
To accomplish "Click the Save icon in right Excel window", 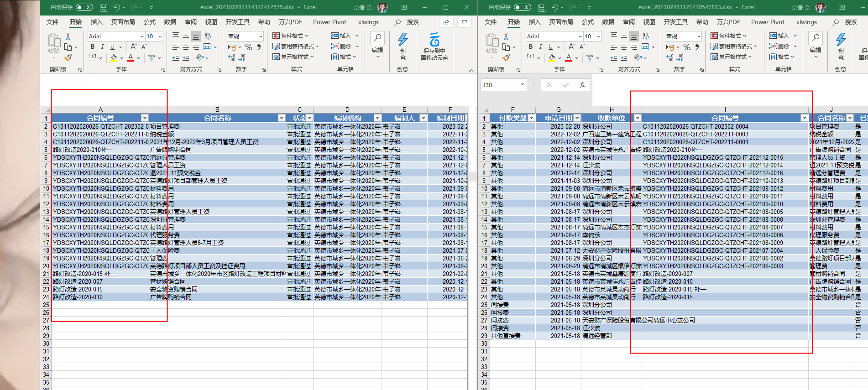I will coord(542,8).
